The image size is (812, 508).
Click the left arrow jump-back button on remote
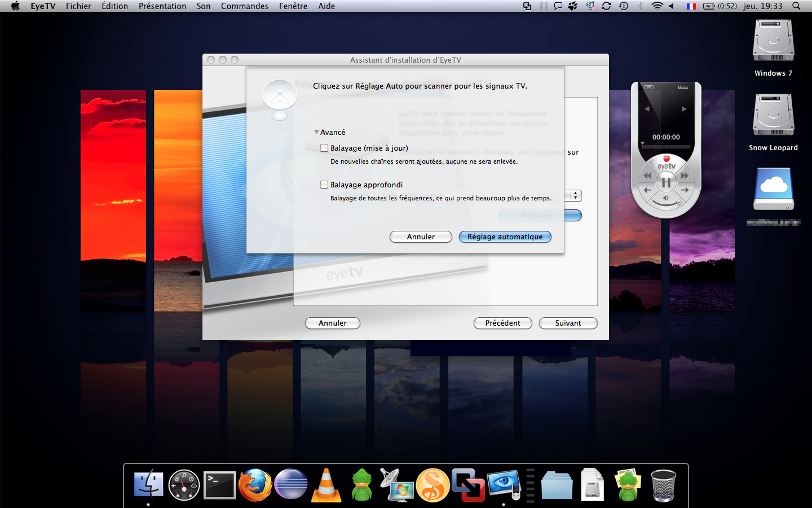pos(647,190)
